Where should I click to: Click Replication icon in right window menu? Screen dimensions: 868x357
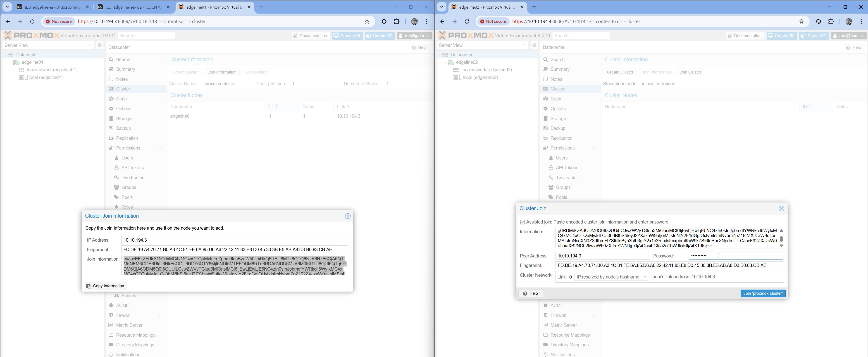tap(546, 138)
